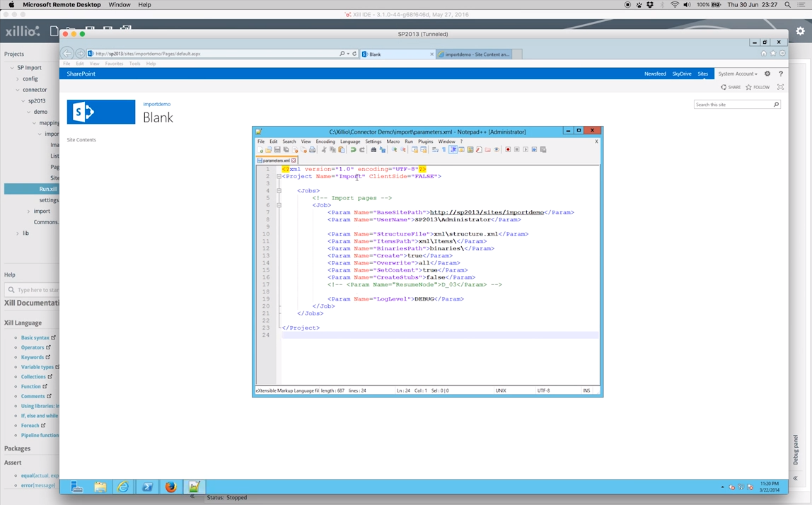Launch Firefox from the Windows taskbar

point(170,487)
